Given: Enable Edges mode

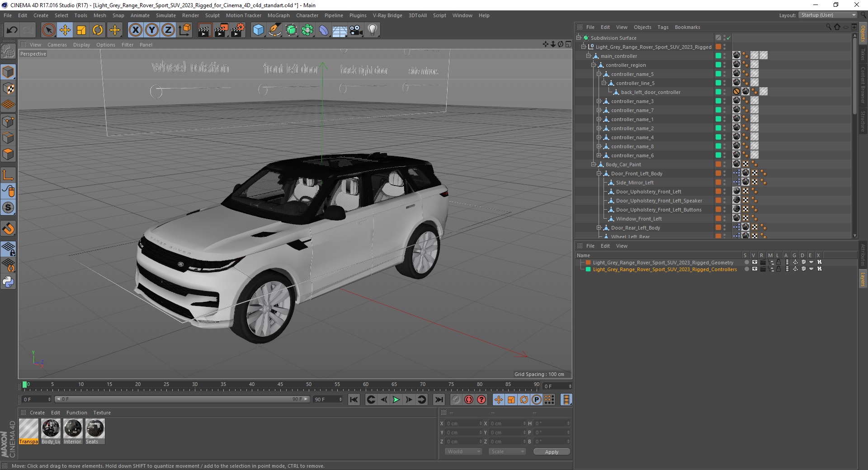Looking at the screenshot, I should point(8,137).
